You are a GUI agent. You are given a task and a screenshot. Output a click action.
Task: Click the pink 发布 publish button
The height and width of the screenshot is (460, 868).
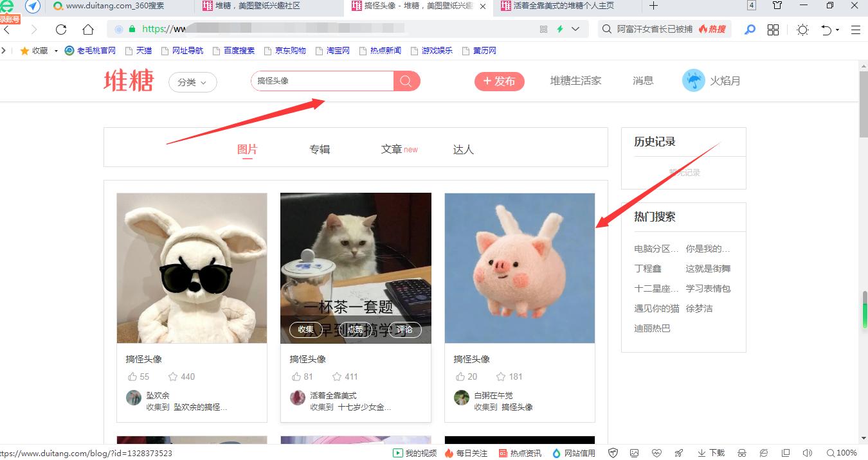[500, 81]
